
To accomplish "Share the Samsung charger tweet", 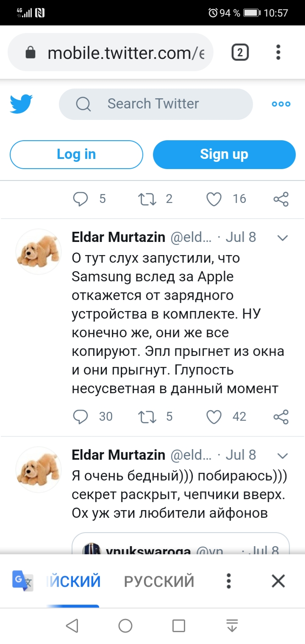I will (x=281, y=417).
